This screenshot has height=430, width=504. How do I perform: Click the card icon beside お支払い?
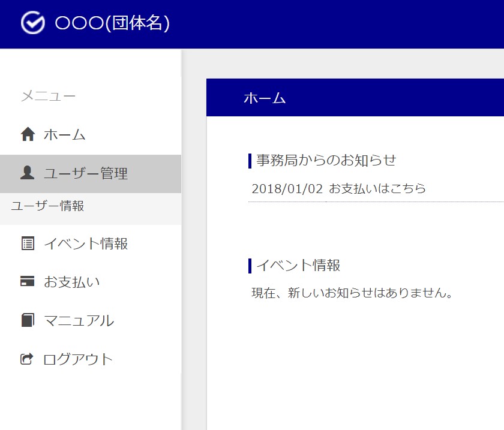point(27,282)
